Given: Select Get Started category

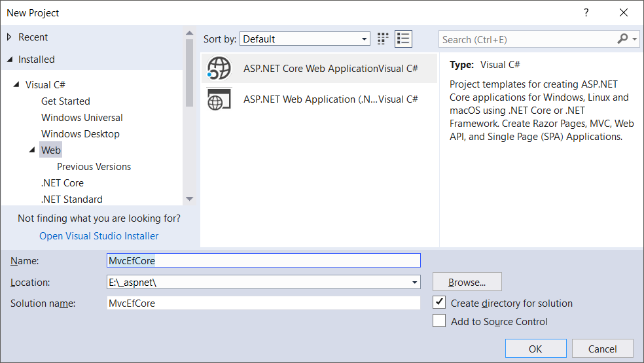Looking at the screenshot, I should 65,101.
